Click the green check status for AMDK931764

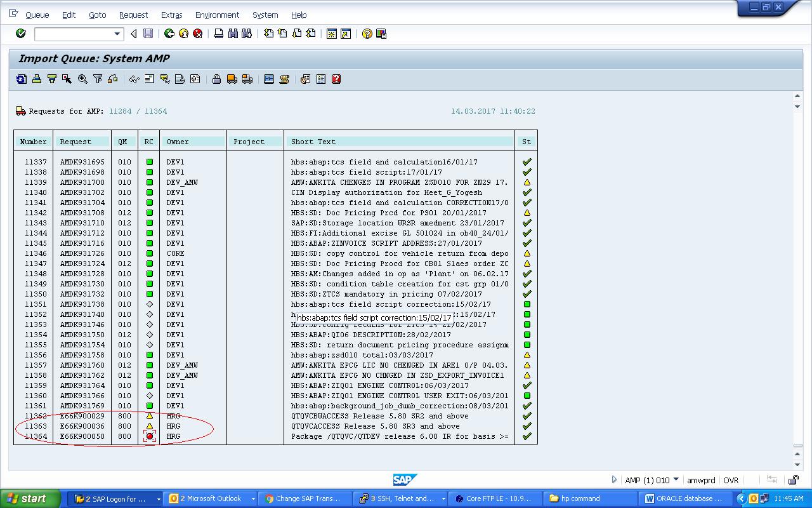527,385
